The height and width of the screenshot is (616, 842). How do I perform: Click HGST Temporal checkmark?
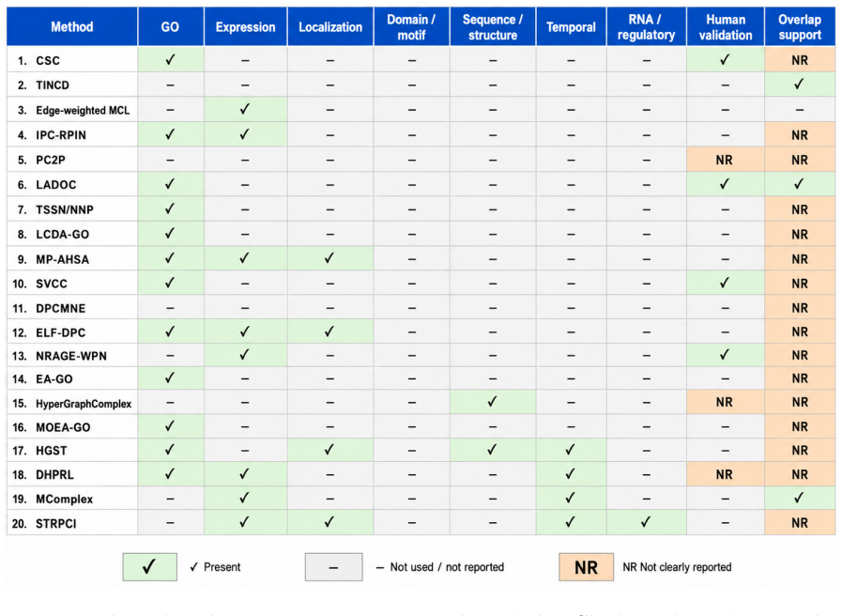tap(571, 450)
